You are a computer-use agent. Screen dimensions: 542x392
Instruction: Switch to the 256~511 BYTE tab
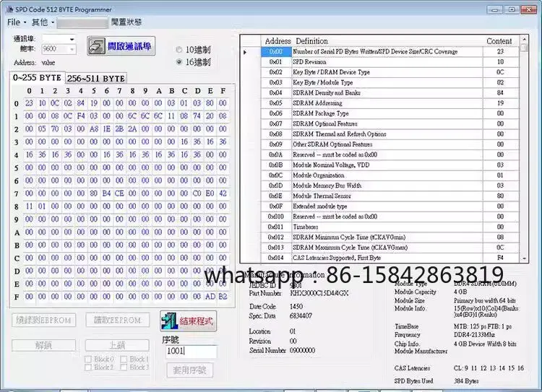coord(95,79)
